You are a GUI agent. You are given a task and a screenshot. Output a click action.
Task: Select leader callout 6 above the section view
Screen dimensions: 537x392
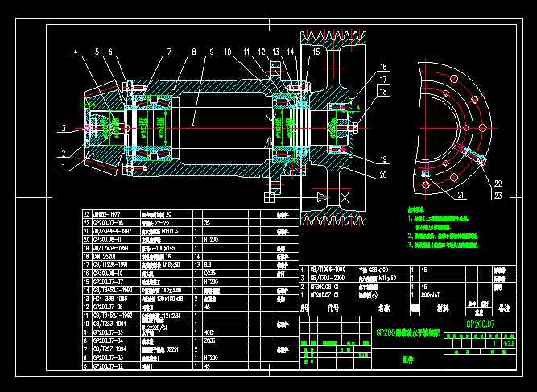click(x=110, y=52)
